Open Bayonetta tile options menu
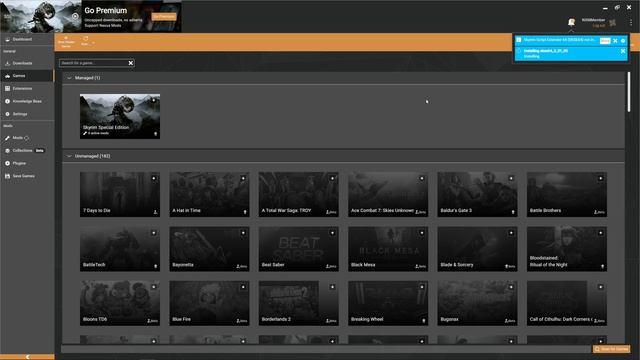Screen dimensions: 640x360 243,233
